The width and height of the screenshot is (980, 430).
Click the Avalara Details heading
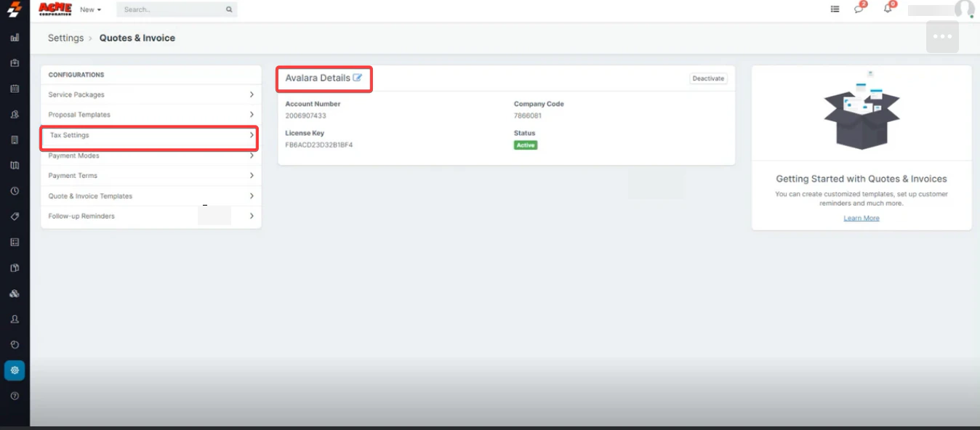(318, 78)
